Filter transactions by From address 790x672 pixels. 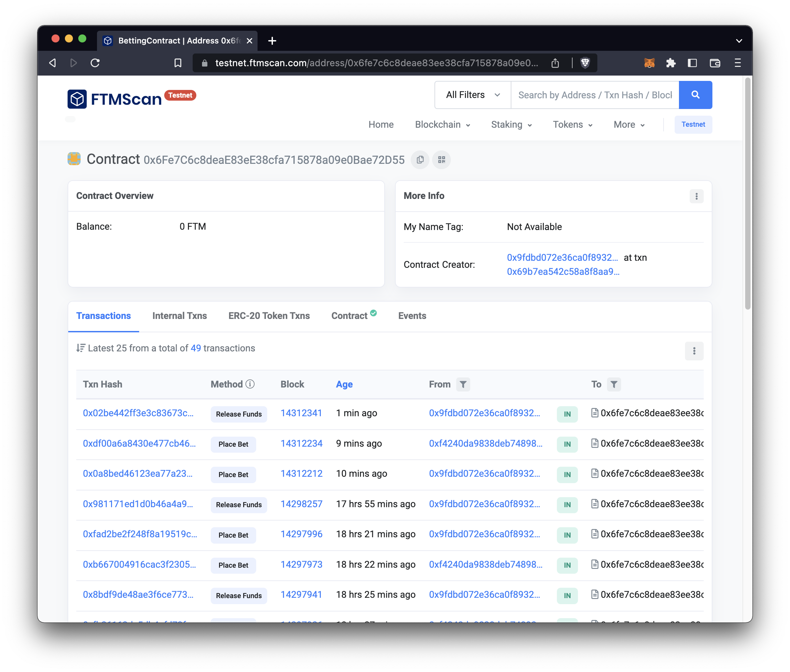[x=463, y=384]
